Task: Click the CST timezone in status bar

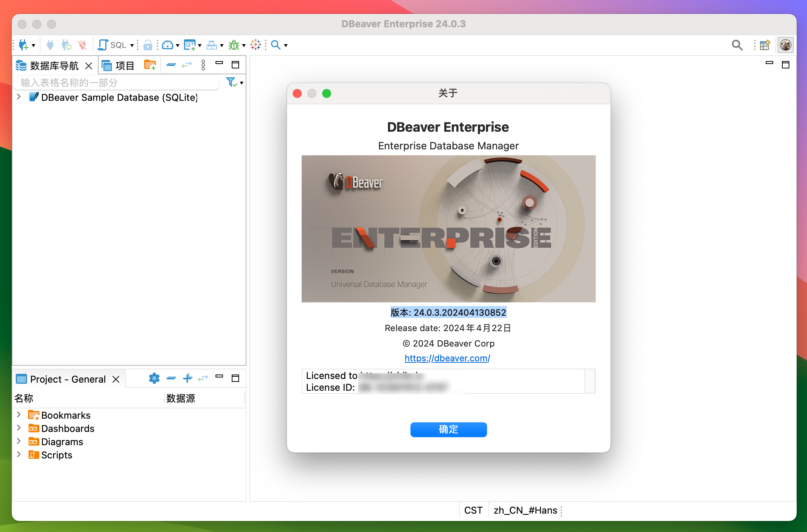Action: (473, 510)
